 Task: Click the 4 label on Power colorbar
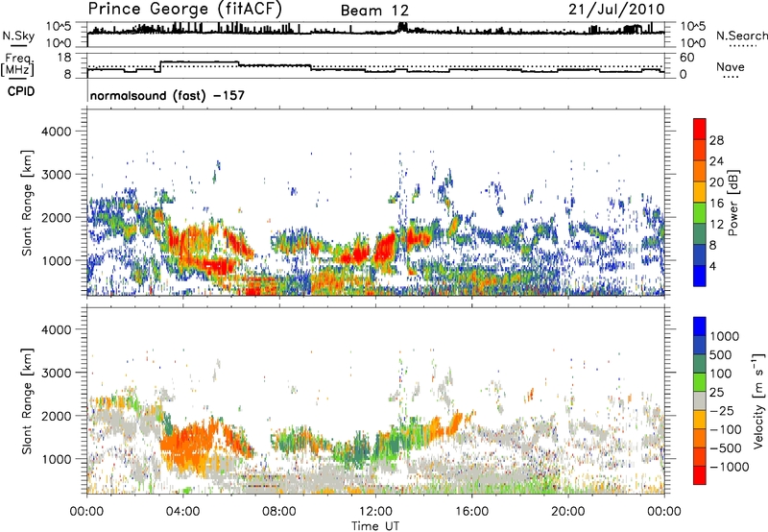tap(713, 267)
